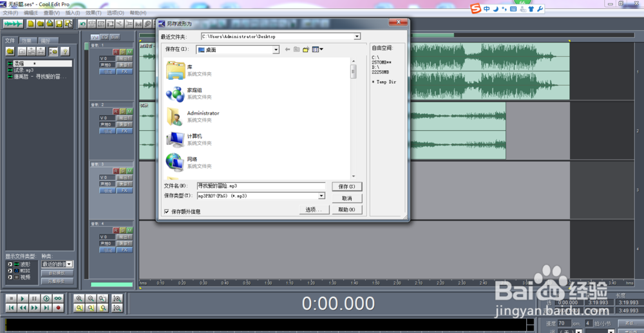644x333 pixels.
Task: Click the vertical zoom in icon
Action: click(x=117, y=298)
